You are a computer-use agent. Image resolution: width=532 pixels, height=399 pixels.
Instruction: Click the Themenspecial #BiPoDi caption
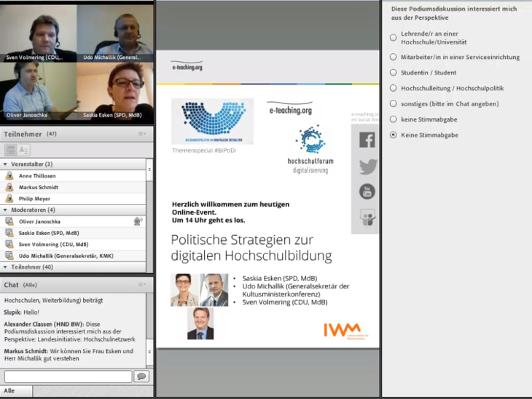(x=204, y=151)
